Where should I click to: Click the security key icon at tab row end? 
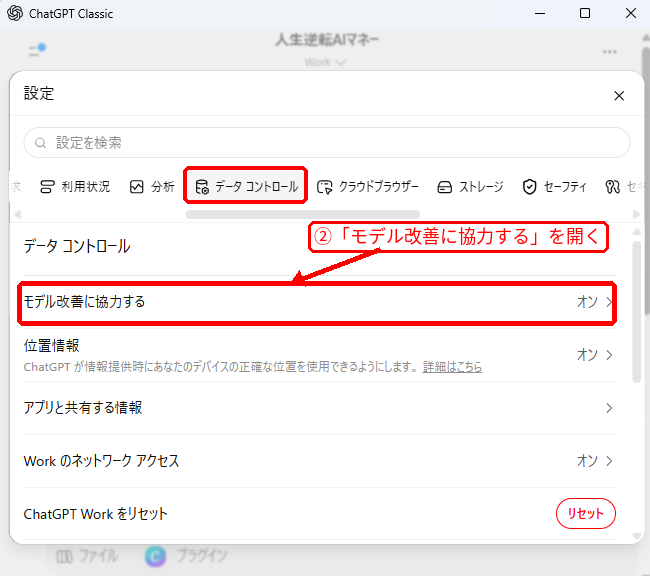coord(612,187)
